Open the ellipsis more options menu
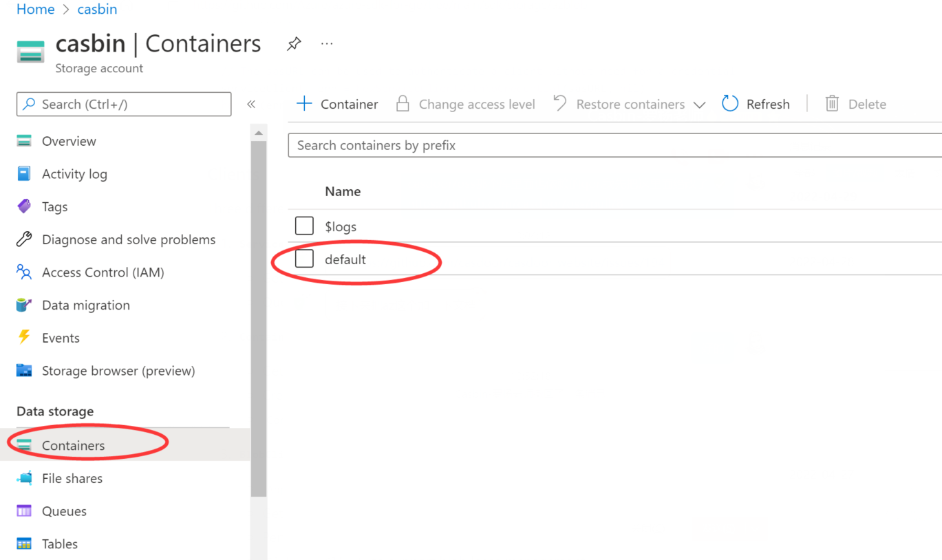The height and width of the screenshot is (560, 942). pyautogui.click(x=326, y=43)
